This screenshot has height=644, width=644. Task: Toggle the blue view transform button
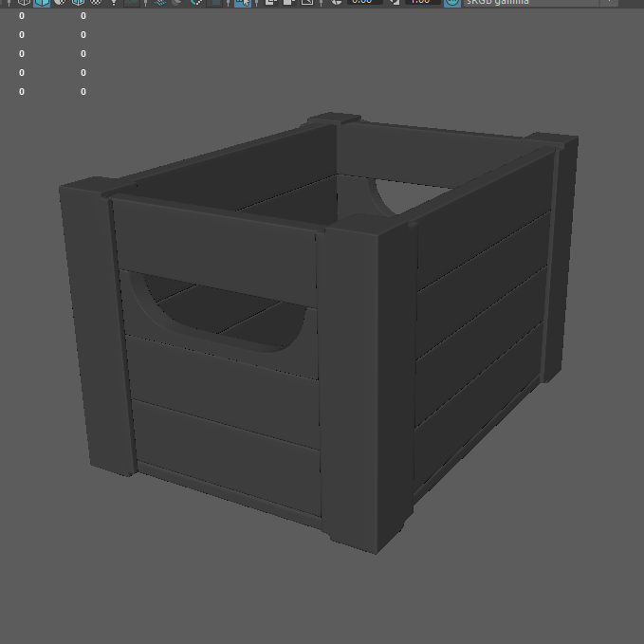click(x=451, y=2)
